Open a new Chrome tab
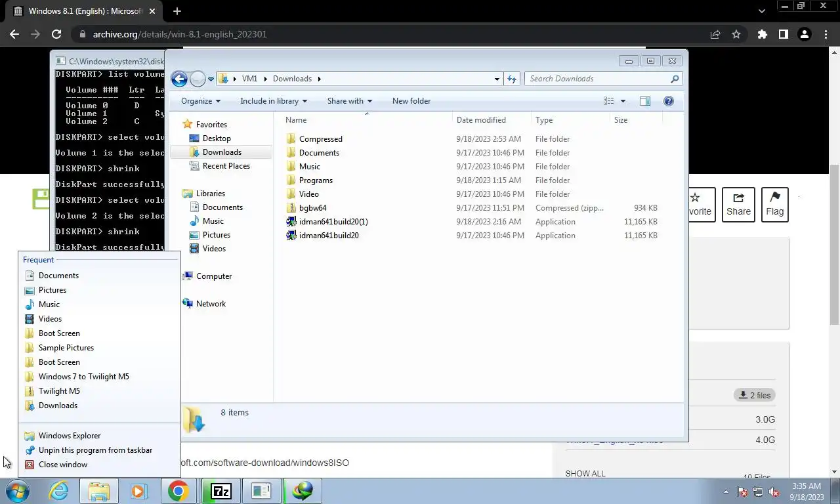This screenshot has width=840, height=504. pyautogui.click(x=177, y=11)
